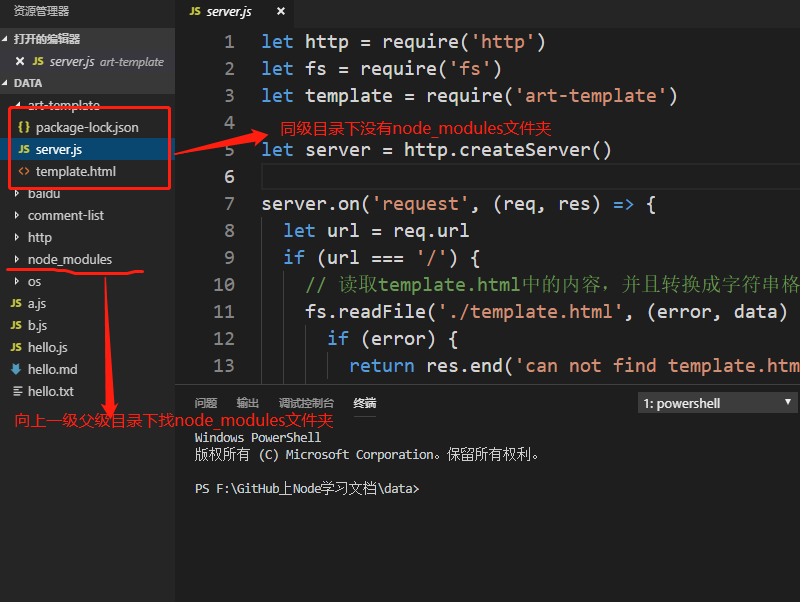Switch to the 输出 panel tab
The width and height of the screenshot is (800, 602).
click(x=247, y=403)
